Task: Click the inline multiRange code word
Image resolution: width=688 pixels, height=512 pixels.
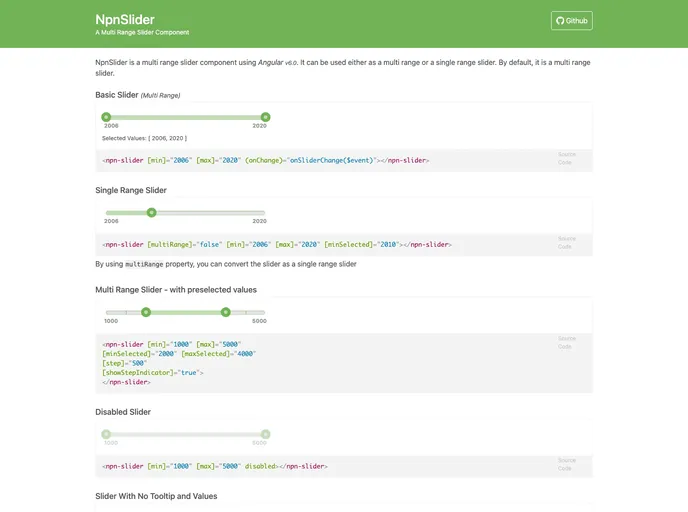Action: (x=144, y=265)
